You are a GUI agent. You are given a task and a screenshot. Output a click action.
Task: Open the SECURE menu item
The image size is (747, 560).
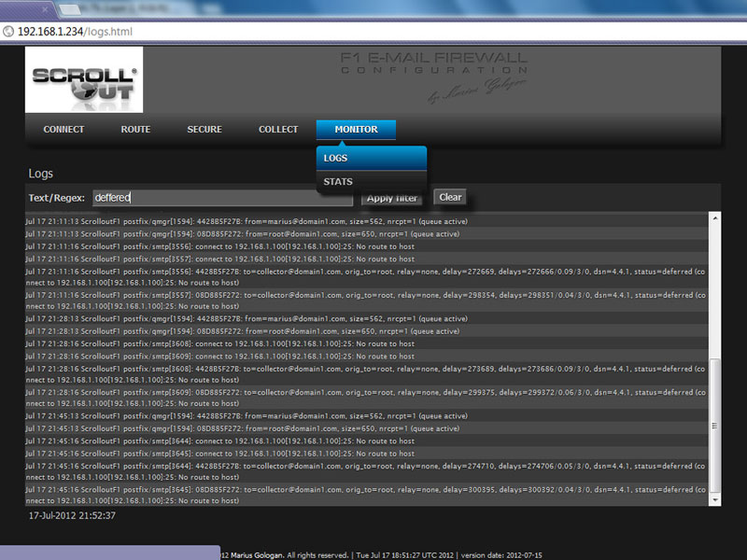click(x=204, y=130)
